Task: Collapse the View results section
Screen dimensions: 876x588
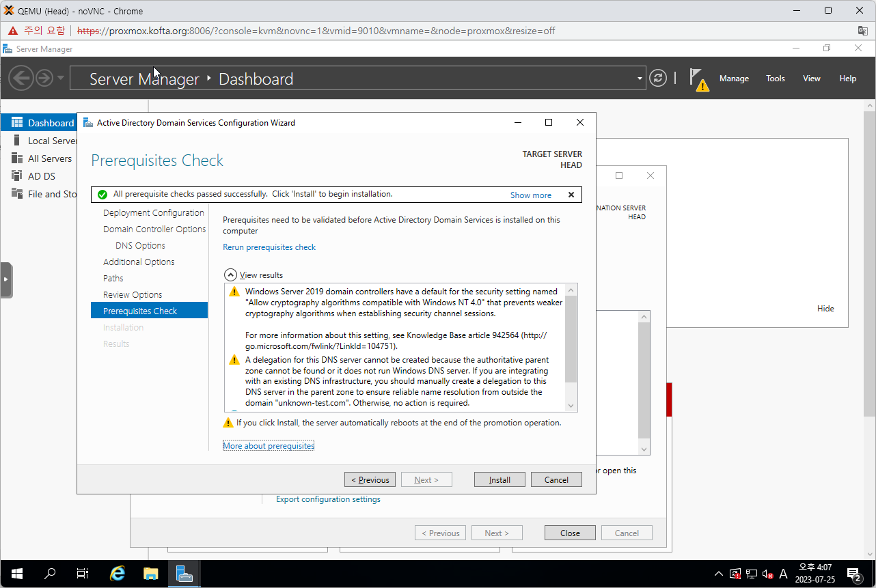Action: coord(231,275)
